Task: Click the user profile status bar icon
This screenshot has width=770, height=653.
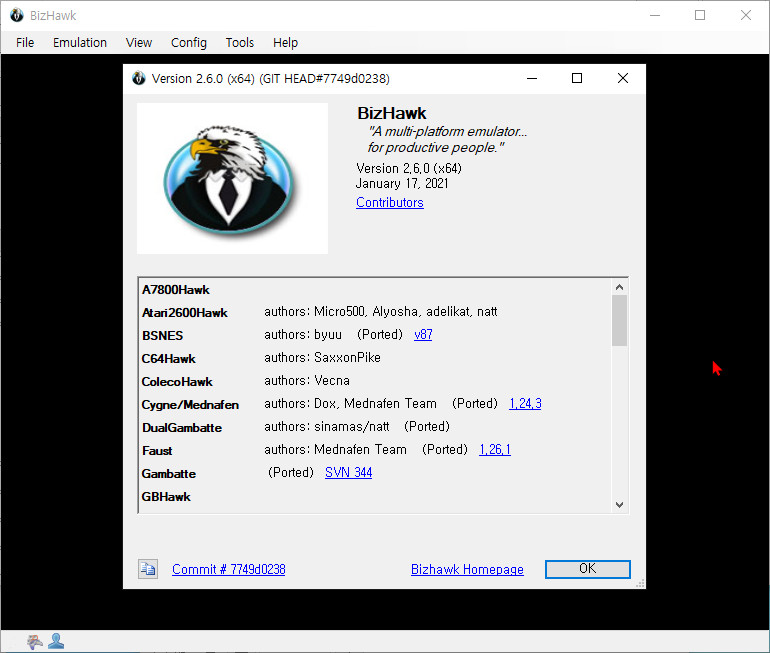Action: 56,641
